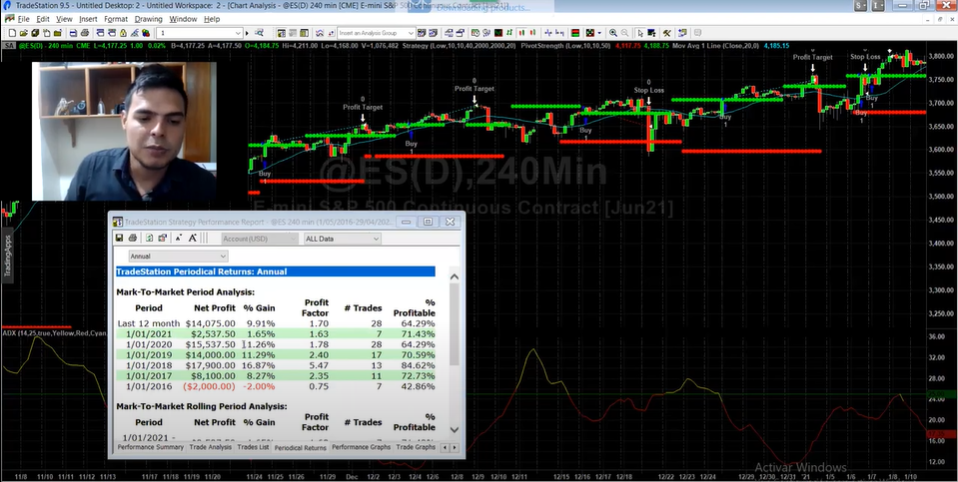The width and height of the screenshot is (958, 482).
Task: Click the green candlestick bar type icon
Action: click(x=522, y=33)
